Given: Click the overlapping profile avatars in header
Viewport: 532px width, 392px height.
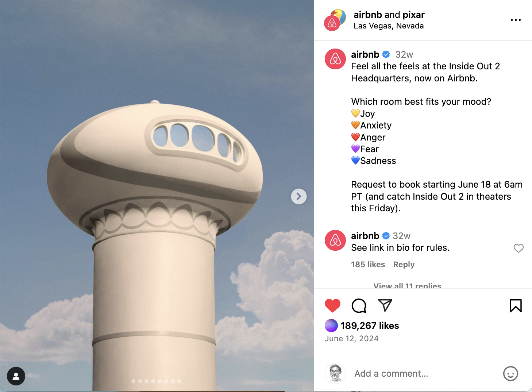Looking at the screenshot, I should pyautogui.click(x=335, y=20).
